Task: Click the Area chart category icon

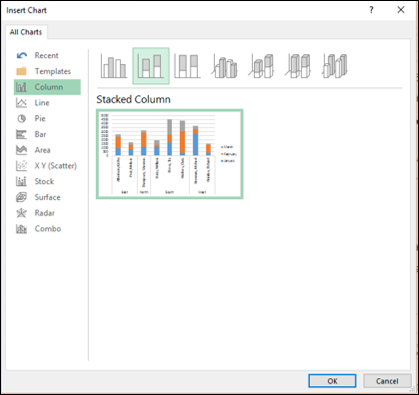Action: 22,150
